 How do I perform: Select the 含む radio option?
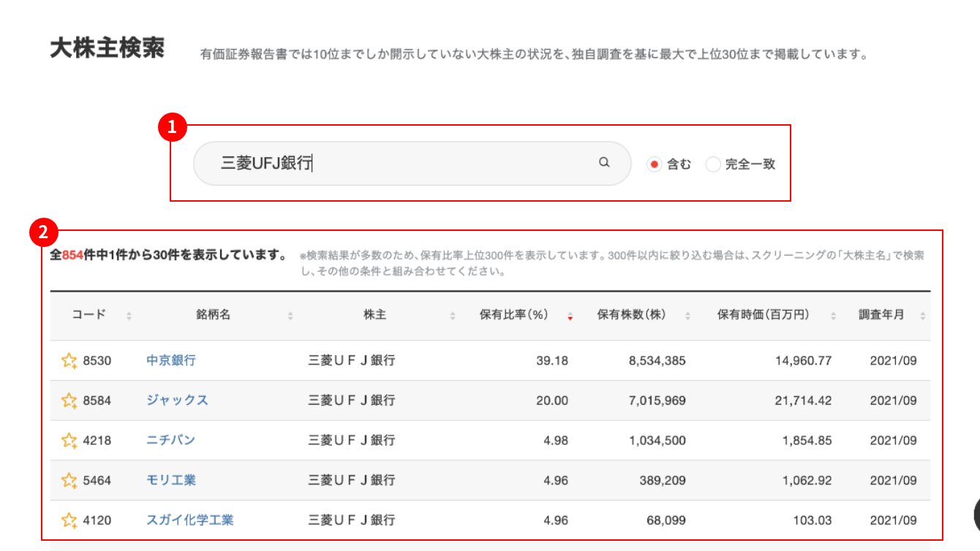click(x=654, y=164)
